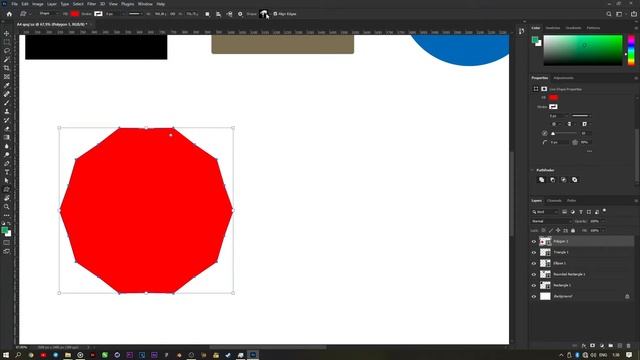
Task: Click Pathfinder unite shapes icon
Action: click(x=542, y=180)
